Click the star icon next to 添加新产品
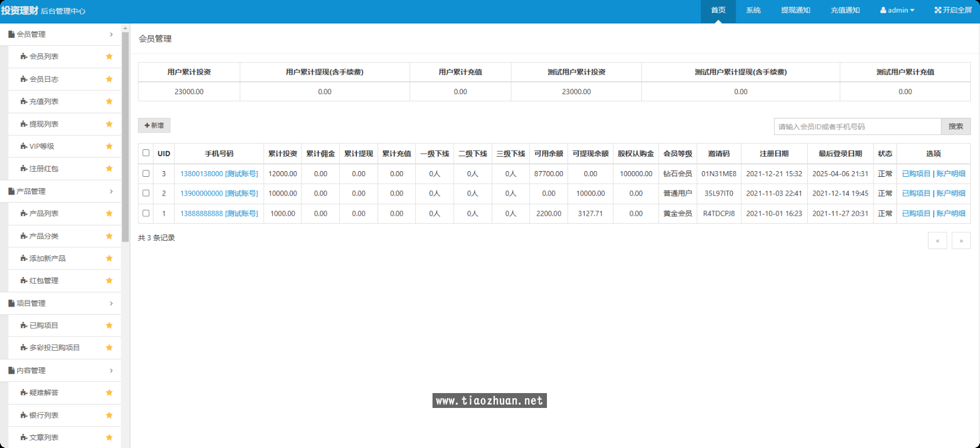The height and width of the screenshot is (448, 980). 109,258
